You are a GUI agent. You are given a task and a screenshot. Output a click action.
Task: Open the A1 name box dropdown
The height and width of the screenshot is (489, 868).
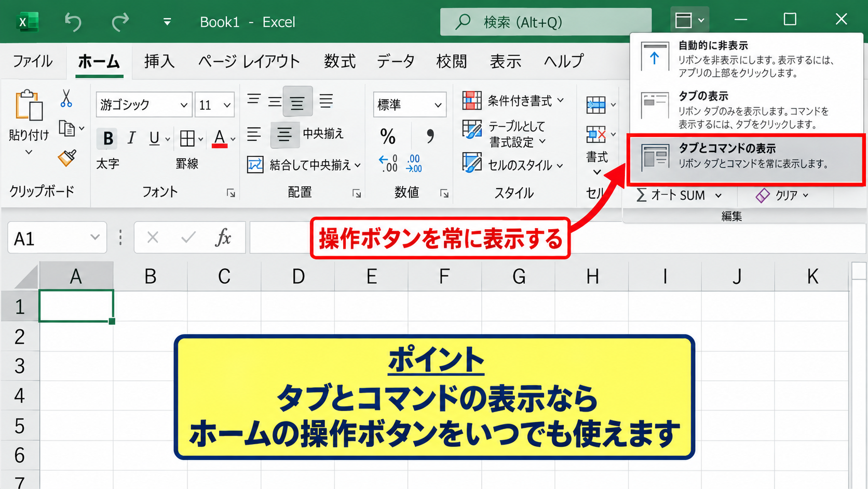pyautogui.click(x=95, y=237)
